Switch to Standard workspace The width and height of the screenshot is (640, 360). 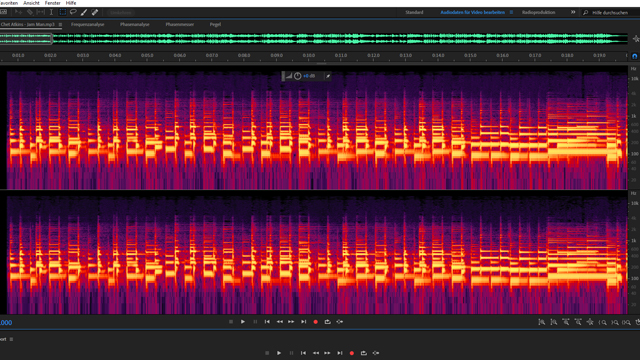(x=414, y=12)
